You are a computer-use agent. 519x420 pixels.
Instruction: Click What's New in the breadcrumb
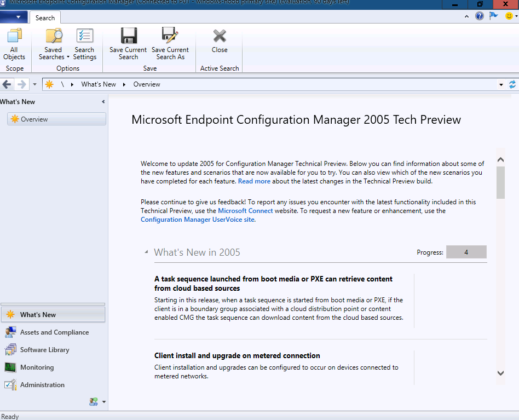(99, 84)
